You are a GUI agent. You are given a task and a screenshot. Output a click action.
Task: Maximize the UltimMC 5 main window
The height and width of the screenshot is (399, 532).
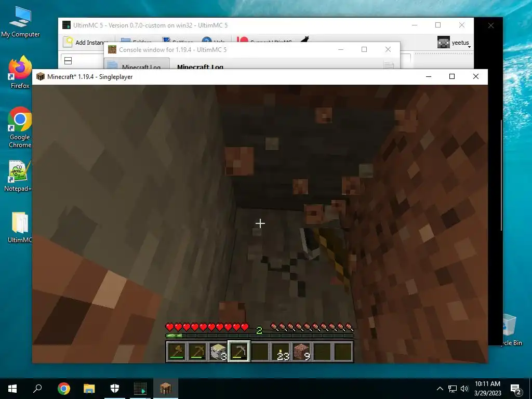point(438,25)
